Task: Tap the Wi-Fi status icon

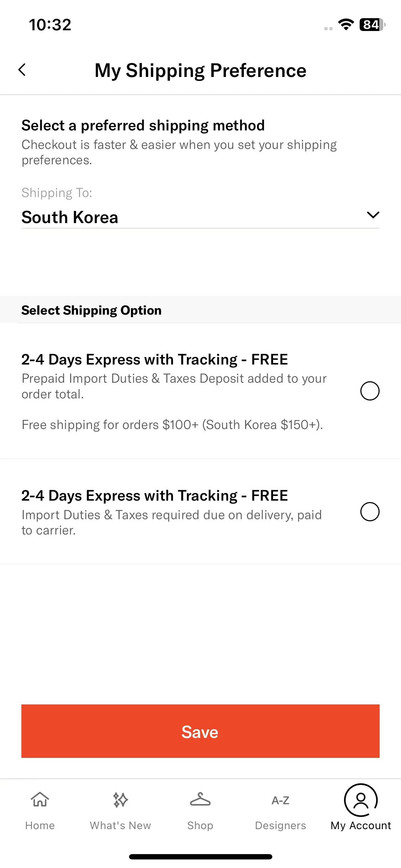Action: click(346, 25)
